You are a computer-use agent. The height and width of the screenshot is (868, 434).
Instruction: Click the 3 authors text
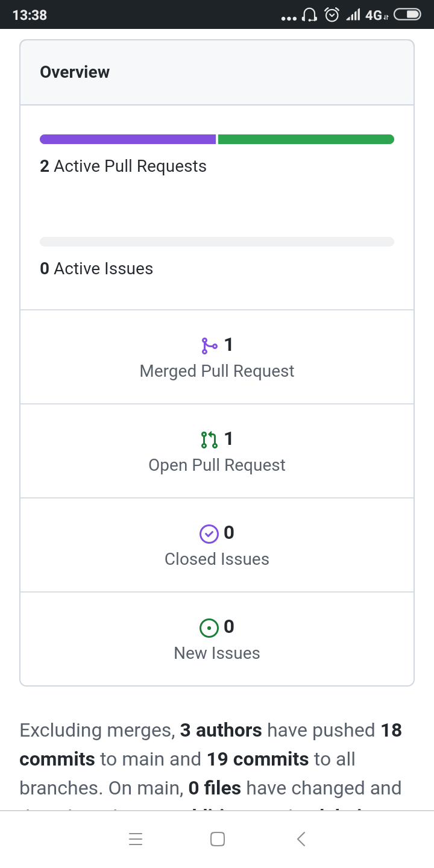click(221, 730)
